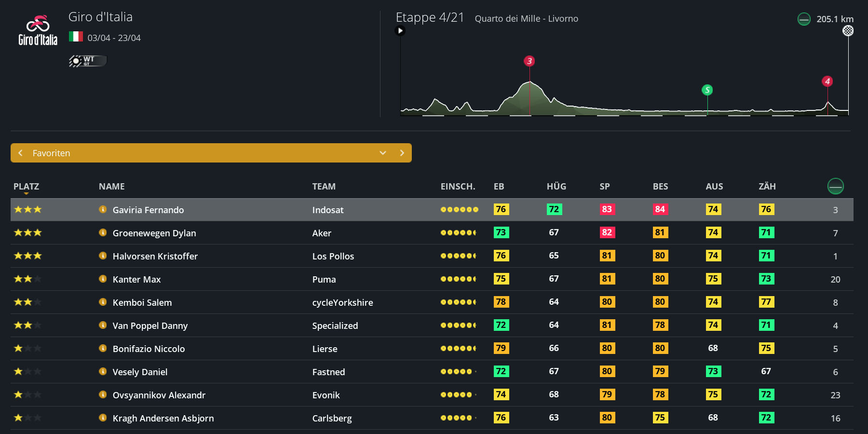Click the checkered finish flag icon
The height and width of the screenshot is (434, 868).
(848, 31)
